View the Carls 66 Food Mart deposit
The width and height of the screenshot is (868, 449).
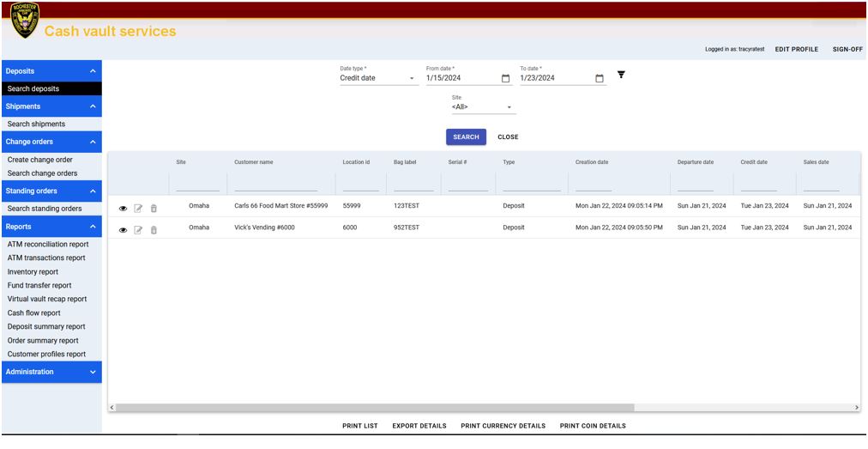pyautogui.click(x=123, y=209)
